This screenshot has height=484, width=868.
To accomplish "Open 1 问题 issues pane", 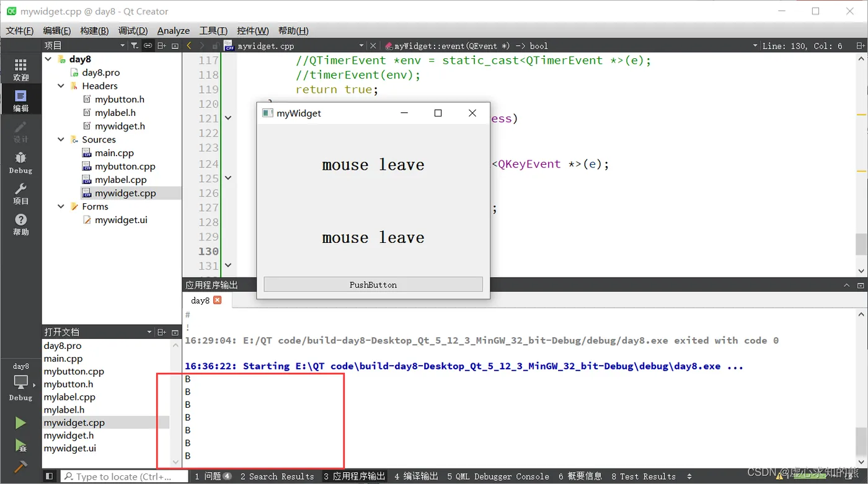I will tap(213, 476).
